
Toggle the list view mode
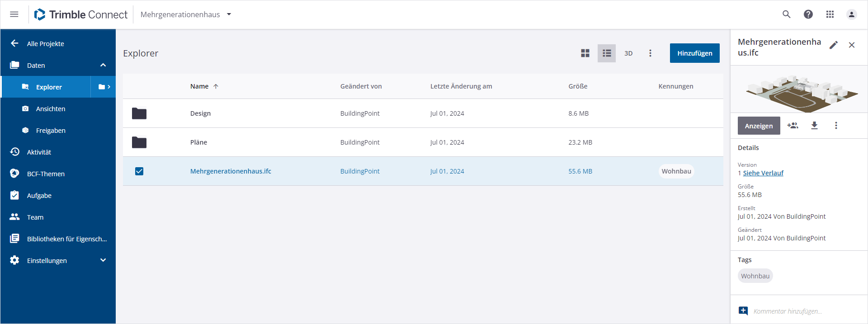607,53
